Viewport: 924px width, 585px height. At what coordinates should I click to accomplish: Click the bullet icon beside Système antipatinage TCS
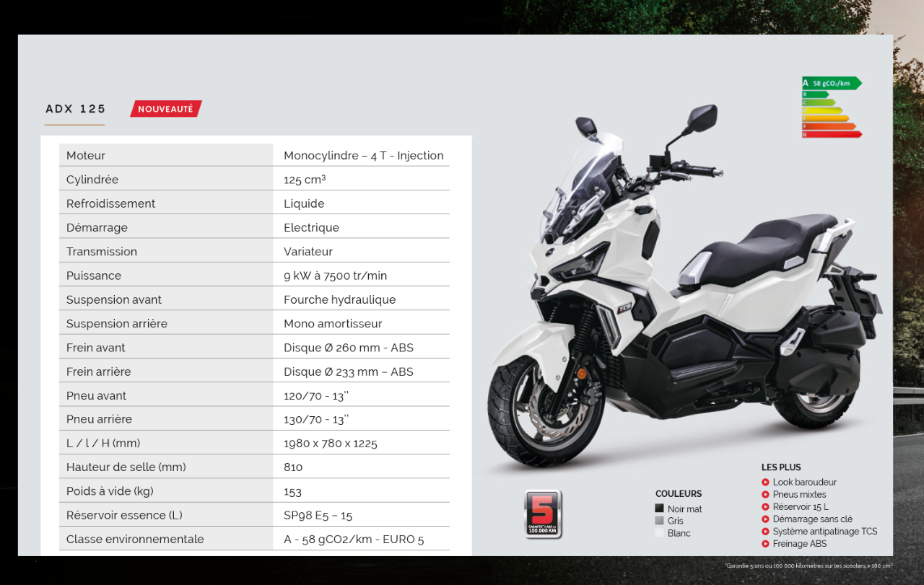765,532
